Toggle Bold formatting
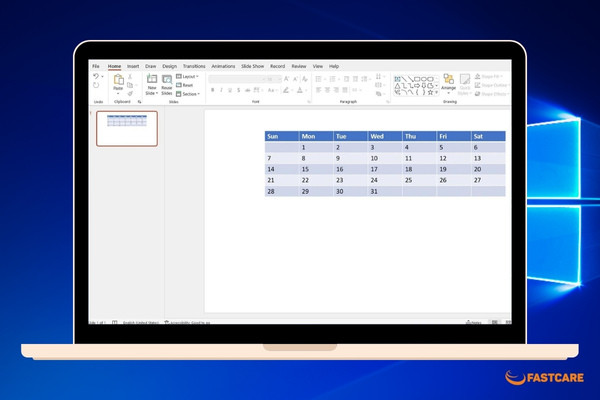The height and width of the screenshot is (400, 600). (x=212, y=90)
